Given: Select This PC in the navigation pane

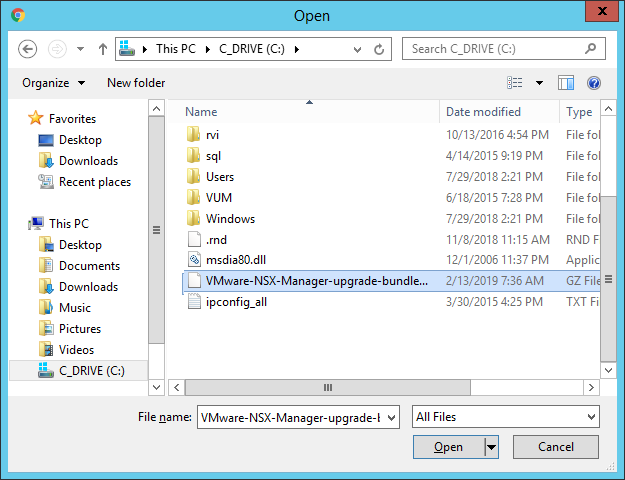Looking at the screenshot, I should pos(59,223).
